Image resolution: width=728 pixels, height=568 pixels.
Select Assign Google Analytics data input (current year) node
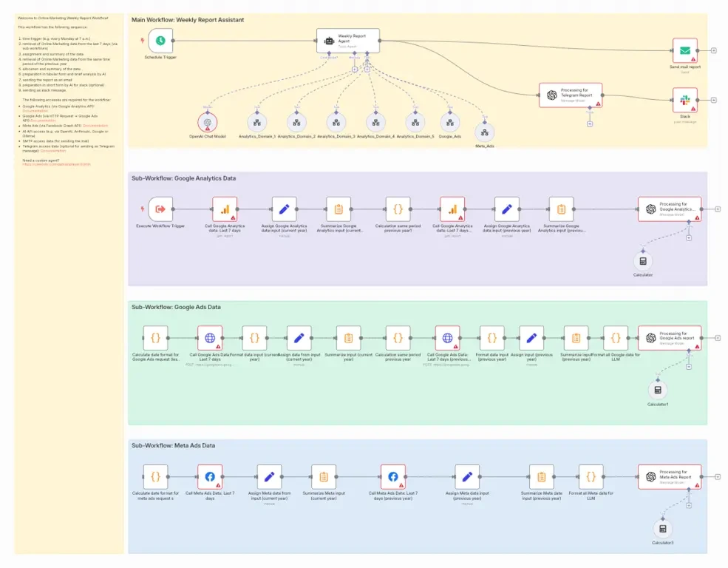coord(284,209)
